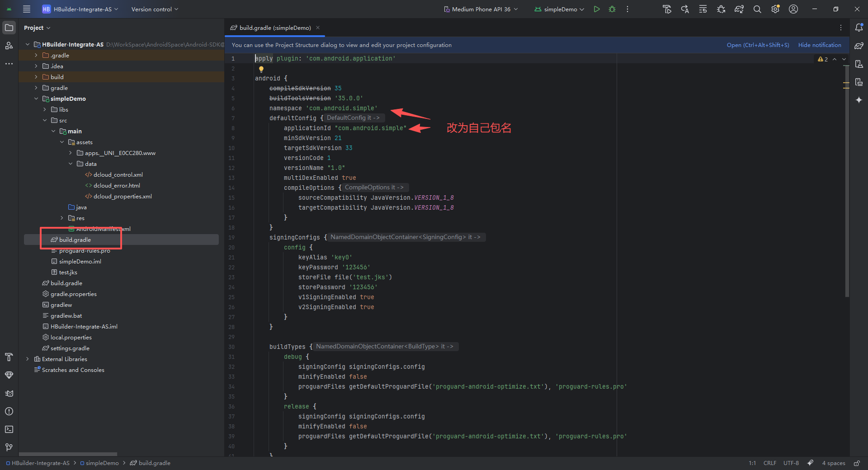
Task: Open Medium Phone API 36 device selector
Action: tap(481, 9)
